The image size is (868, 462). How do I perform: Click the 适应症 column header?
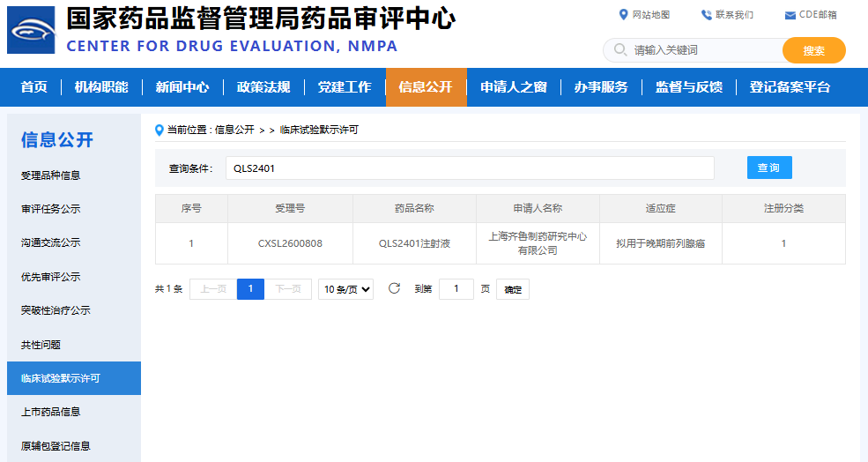(660, 209)
